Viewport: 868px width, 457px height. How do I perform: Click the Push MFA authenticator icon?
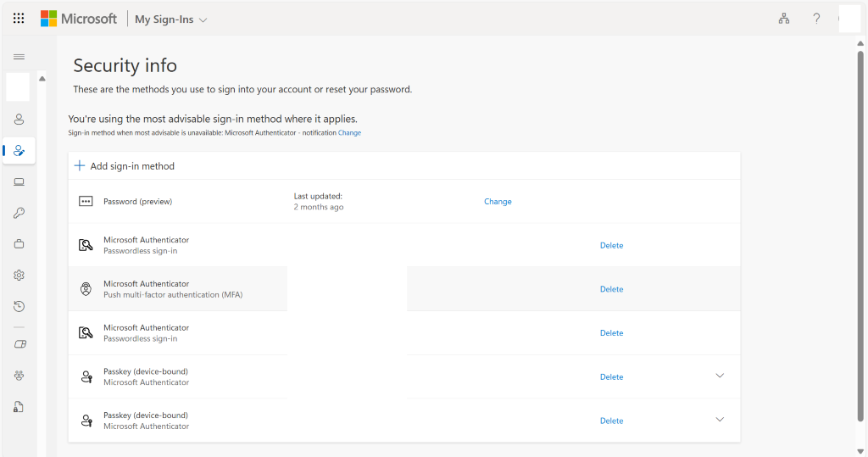click(86, 288)
